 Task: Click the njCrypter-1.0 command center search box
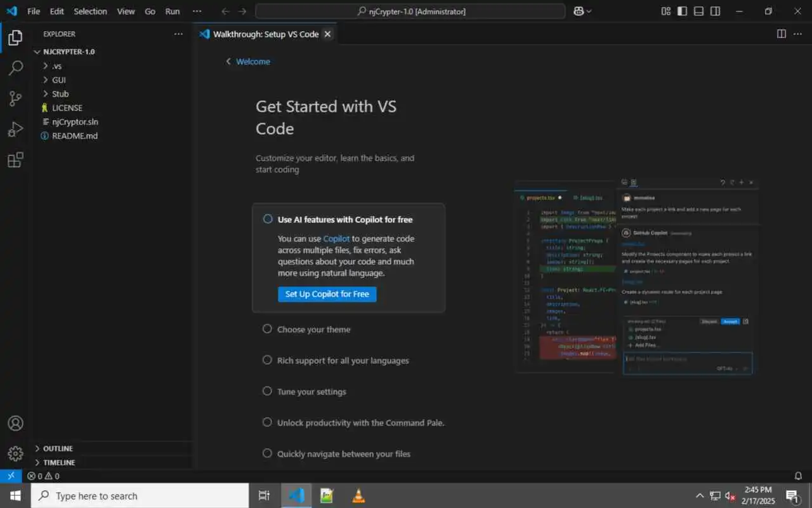click(x=410, y=11)
